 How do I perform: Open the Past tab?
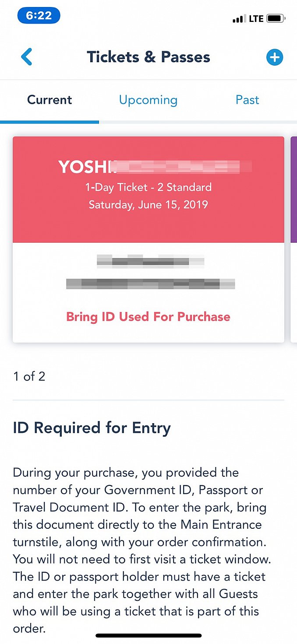coord(247,100)
